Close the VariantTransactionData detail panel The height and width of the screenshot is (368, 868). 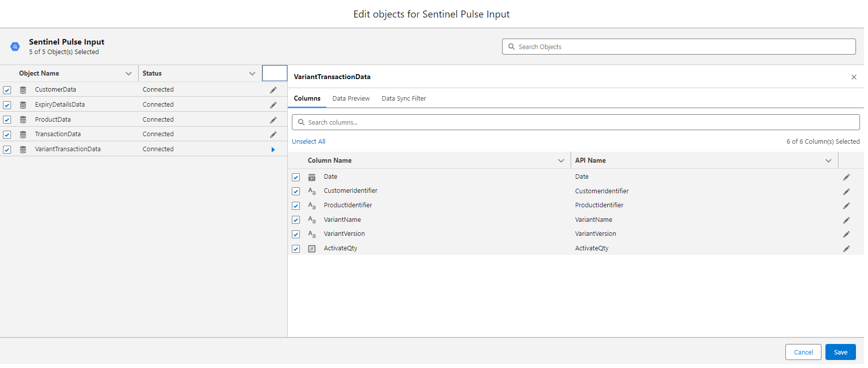(x=853, y=77)
